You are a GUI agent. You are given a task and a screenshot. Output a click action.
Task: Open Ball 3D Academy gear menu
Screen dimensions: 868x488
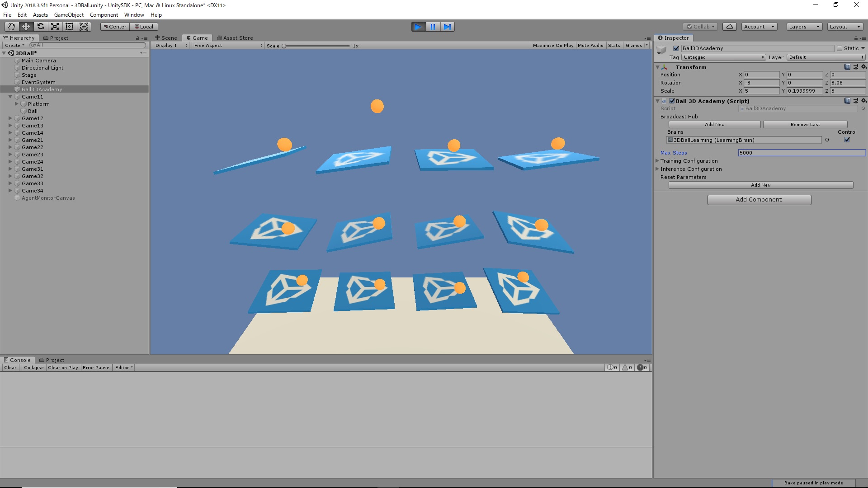[863, 101]
